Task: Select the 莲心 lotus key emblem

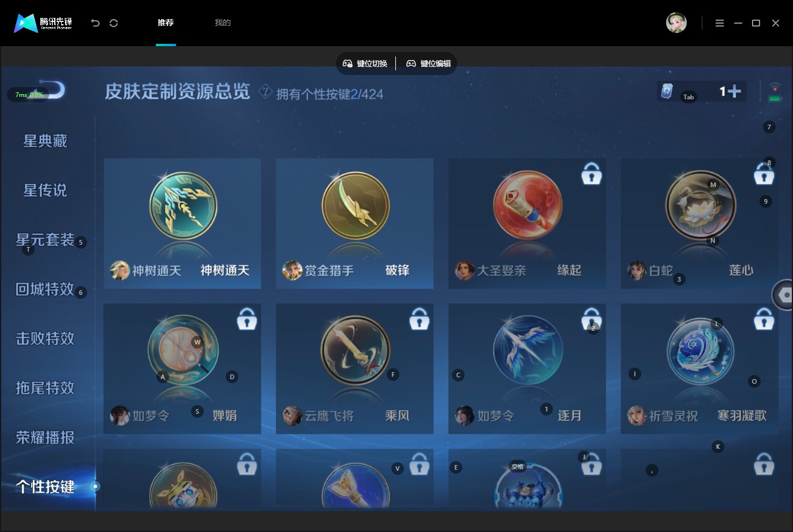Action: tap(700, 205)
